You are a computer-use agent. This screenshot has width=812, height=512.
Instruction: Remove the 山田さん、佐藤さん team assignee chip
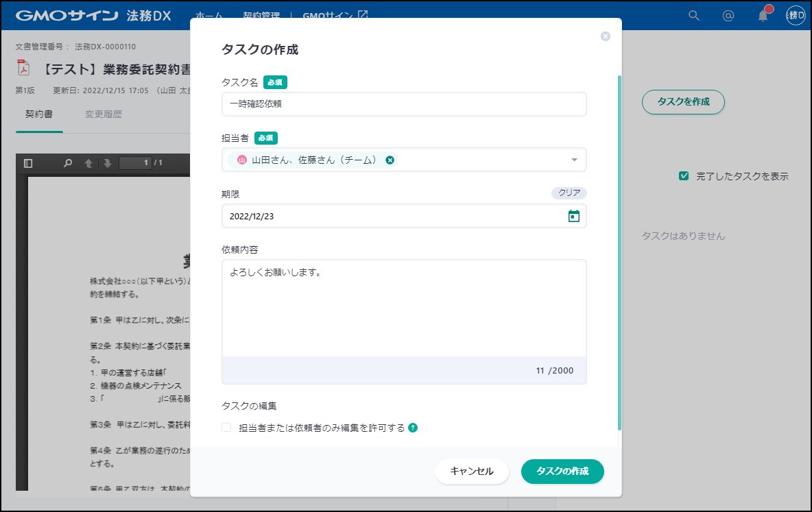(390, 160)
